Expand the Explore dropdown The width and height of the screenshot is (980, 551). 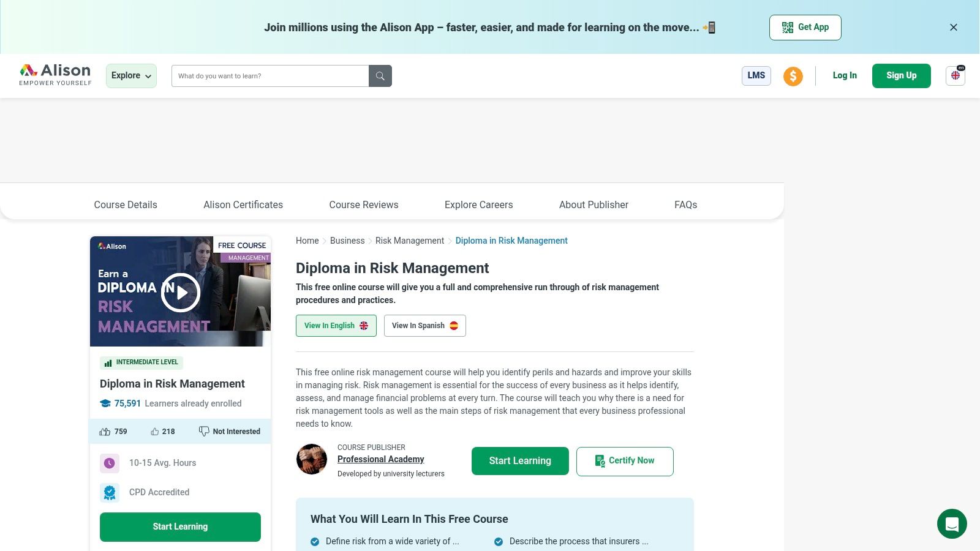point(131,76)
